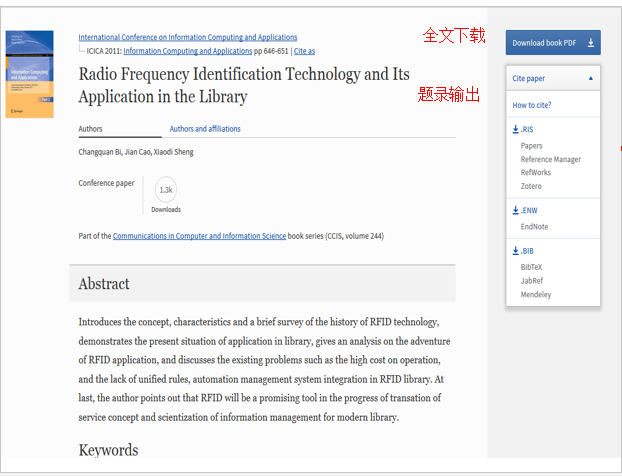
Task: Click the JabRef text
Action: [x=532, y=280]
